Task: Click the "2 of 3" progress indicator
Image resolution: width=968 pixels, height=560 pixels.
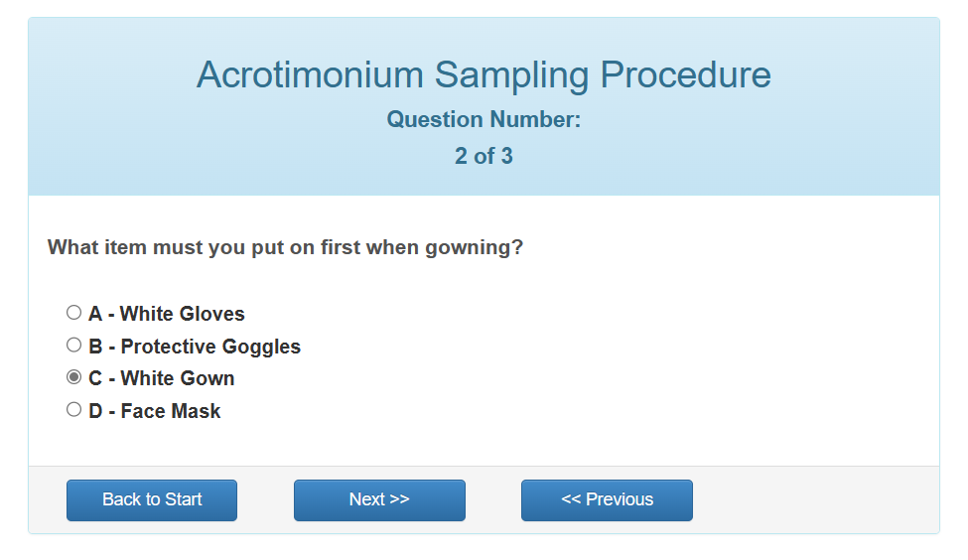Action: pyautogui.click(x=484, y=156)
